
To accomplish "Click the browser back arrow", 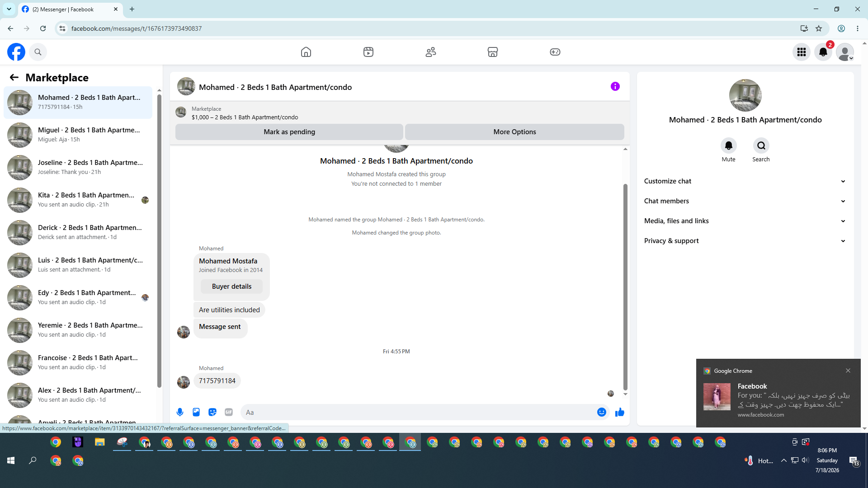I will (10, 28).
